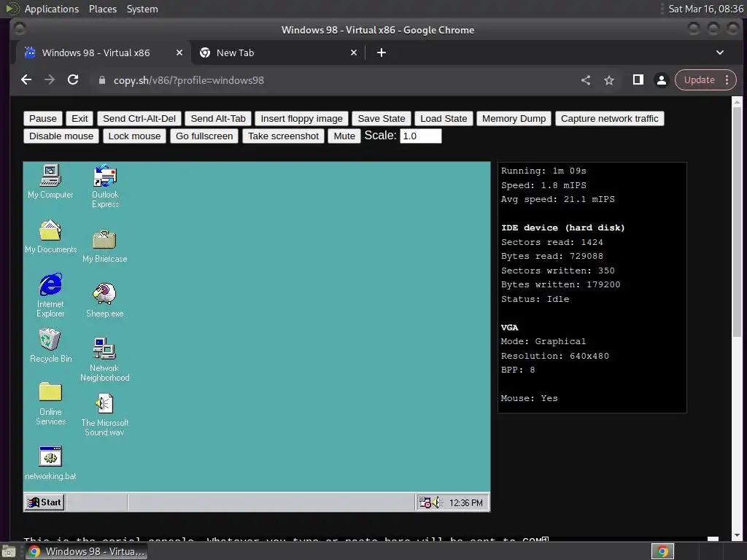
Task: Click the browser forward arrow
Action: 50,80
